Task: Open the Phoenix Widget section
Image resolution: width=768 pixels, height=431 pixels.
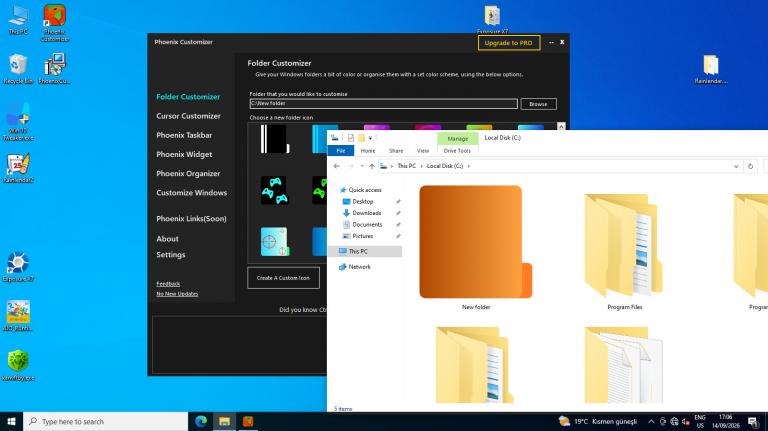Action: point(184,154)
